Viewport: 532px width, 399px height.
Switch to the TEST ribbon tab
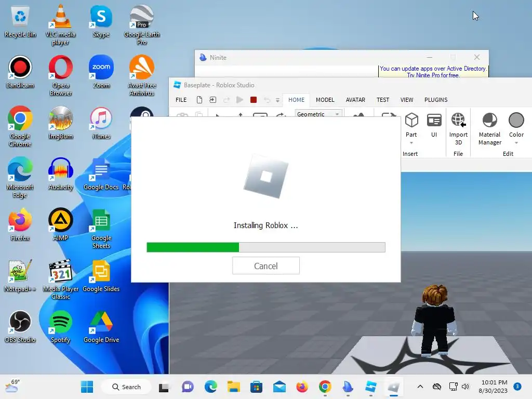point(383,100)
